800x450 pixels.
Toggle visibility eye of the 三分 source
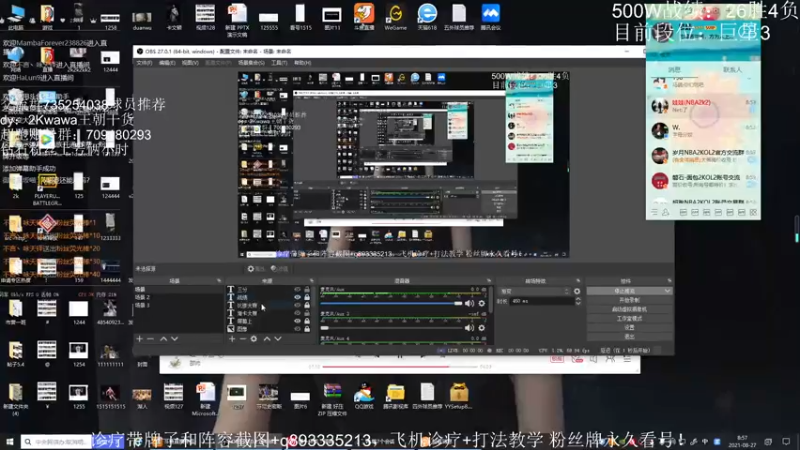tap(297, 290)
